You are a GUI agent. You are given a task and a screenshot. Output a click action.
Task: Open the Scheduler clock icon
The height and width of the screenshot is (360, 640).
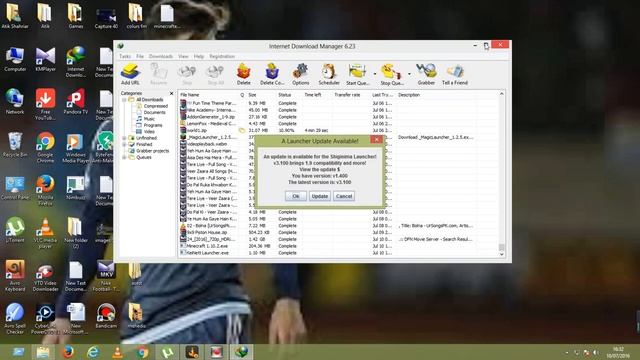329,74
